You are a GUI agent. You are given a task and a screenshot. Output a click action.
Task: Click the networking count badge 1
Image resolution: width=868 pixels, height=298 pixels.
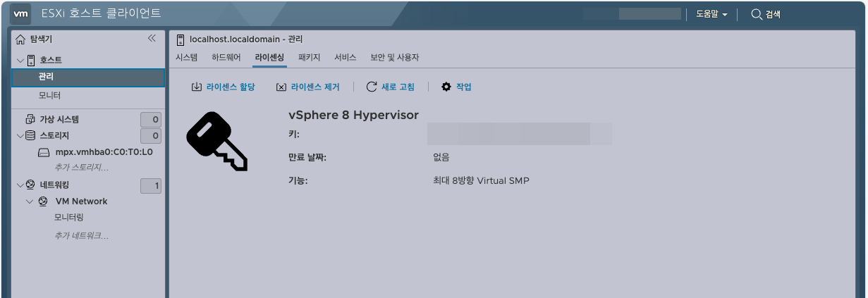[x=151, y=186]
